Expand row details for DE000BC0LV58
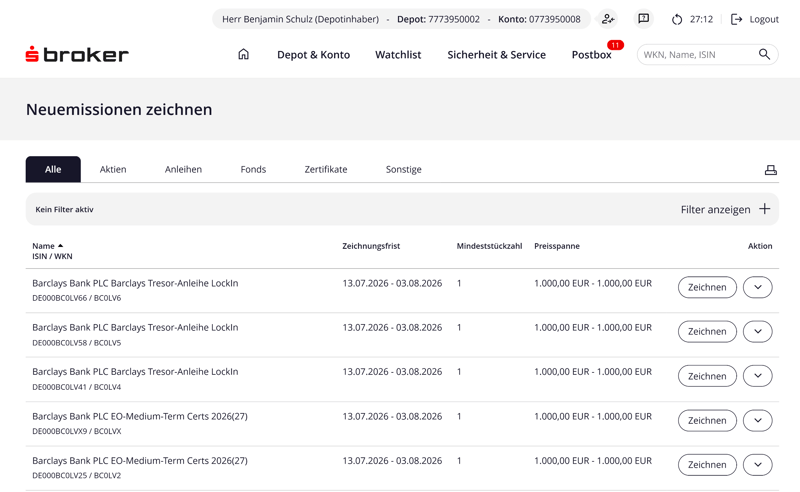Screen dimensions: 800x492 (x=758, y=332)
